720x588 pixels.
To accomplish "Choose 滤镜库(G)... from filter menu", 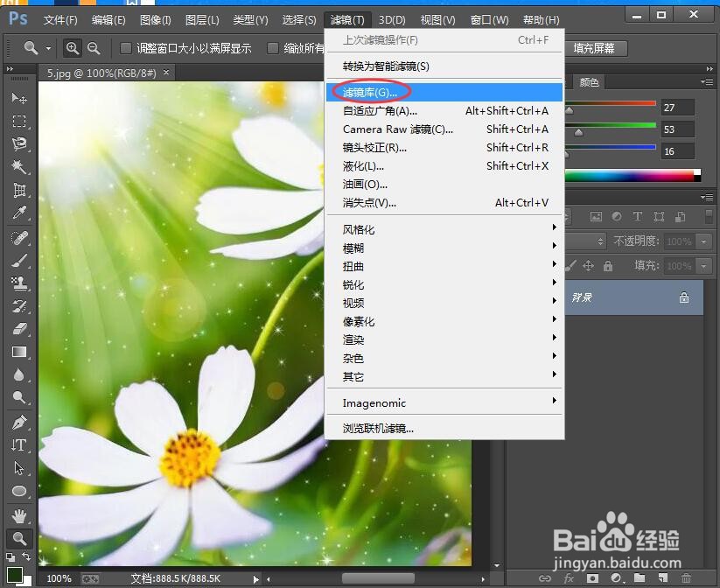I will (444, 93).
